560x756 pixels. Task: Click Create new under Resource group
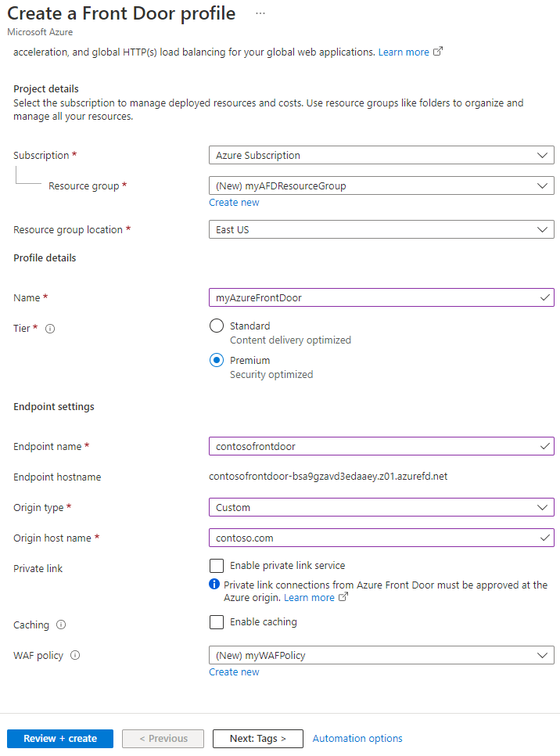(x=234, y=203)
